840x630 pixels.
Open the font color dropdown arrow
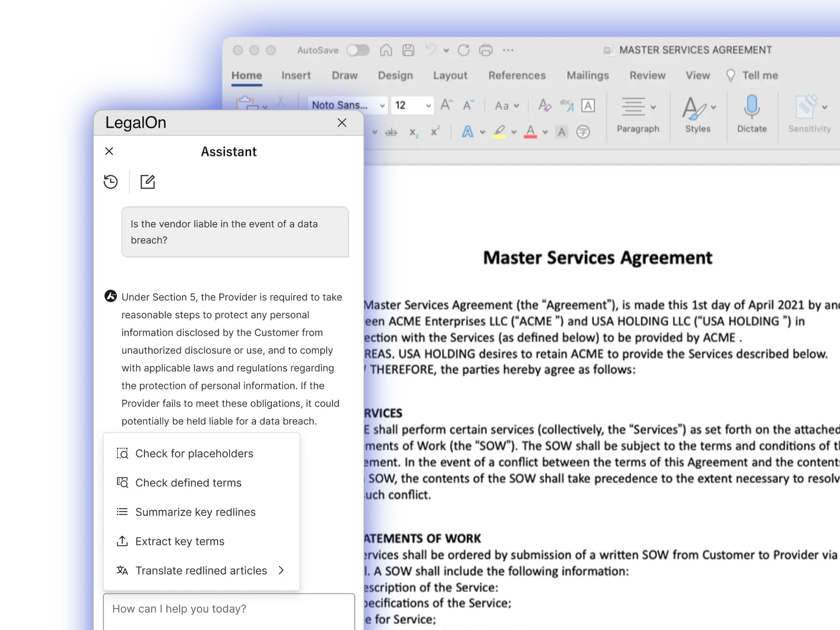pyautogui.click(x=545, y=132)
